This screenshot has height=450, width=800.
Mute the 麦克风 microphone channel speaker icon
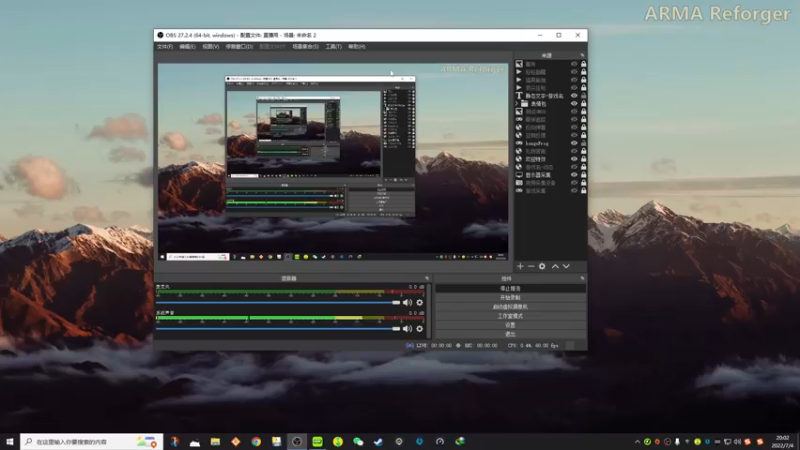407,303
